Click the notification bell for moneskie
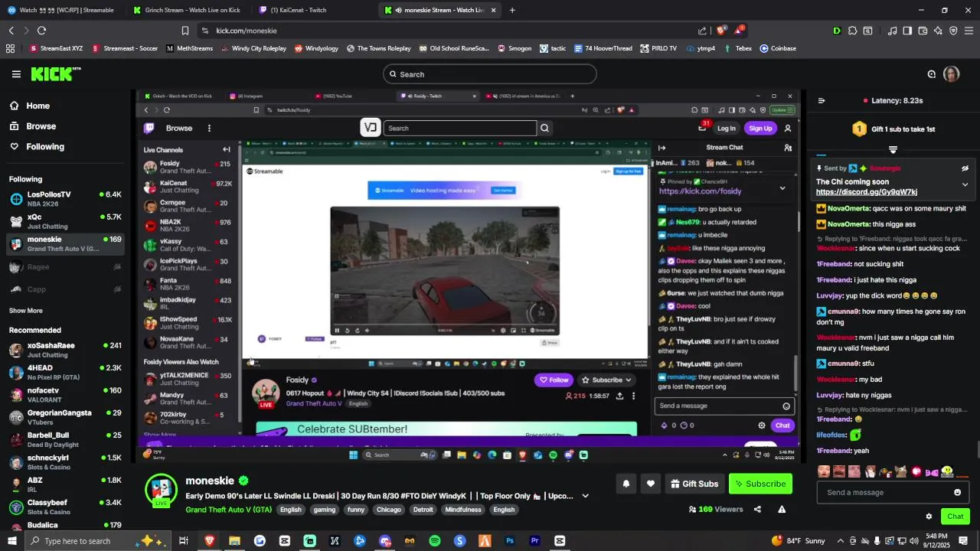 (x=626, y=484)
